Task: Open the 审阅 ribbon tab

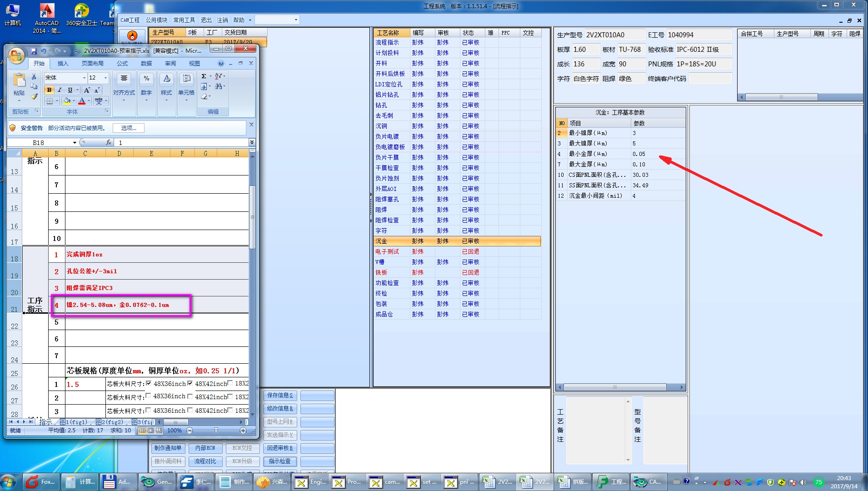Action: pos(170,64)
